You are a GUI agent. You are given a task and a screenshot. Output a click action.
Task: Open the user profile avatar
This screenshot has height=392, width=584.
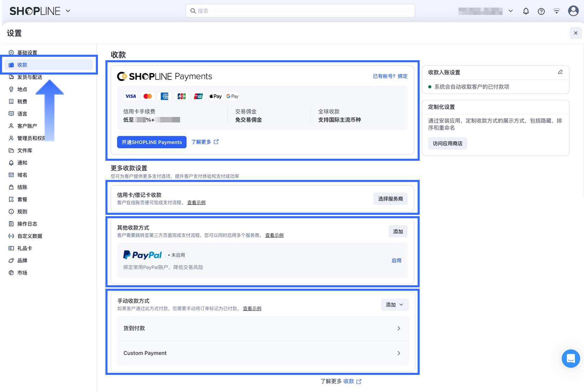point(573,11)
